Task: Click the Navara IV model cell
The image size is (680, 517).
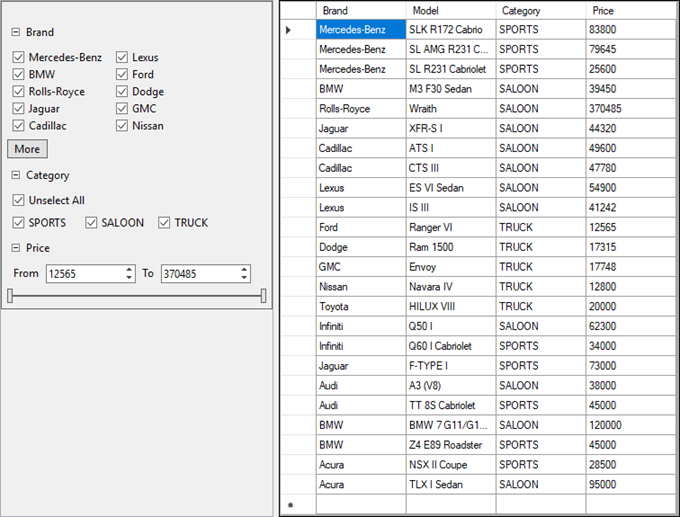Action: click(451, 287)
